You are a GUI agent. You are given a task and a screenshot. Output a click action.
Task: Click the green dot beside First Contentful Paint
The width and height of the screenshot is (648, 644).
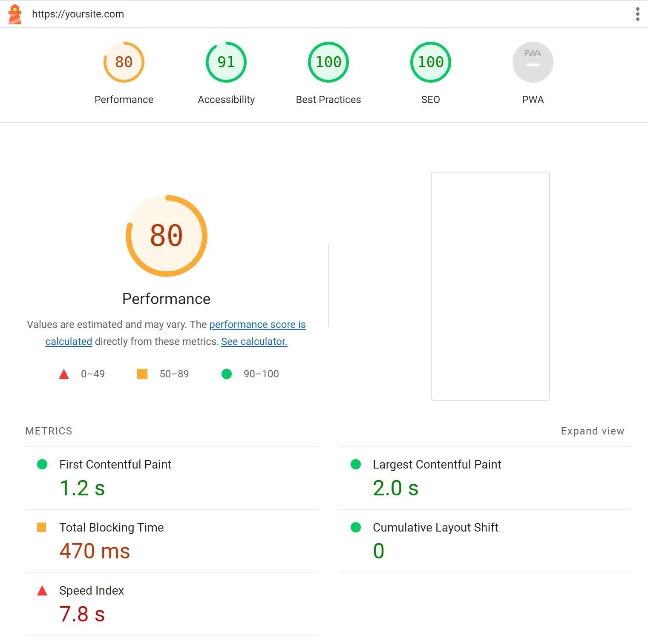pos(42,465)
